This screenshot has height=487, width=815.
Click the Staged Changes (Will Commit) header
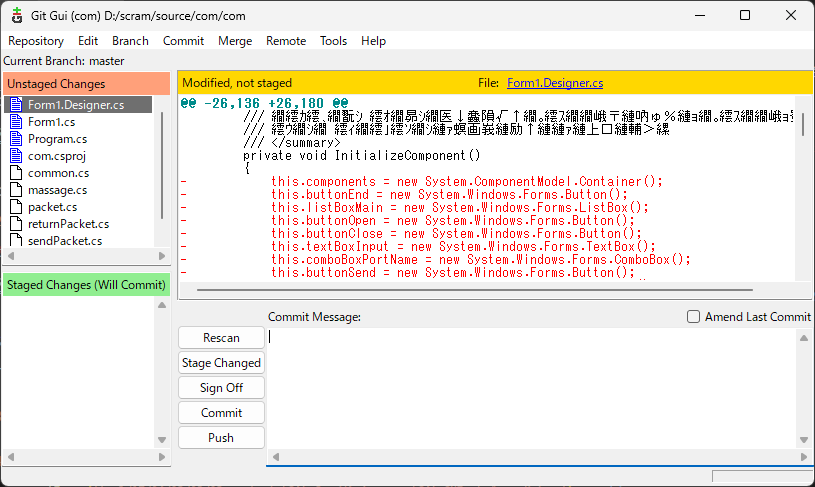87,285
